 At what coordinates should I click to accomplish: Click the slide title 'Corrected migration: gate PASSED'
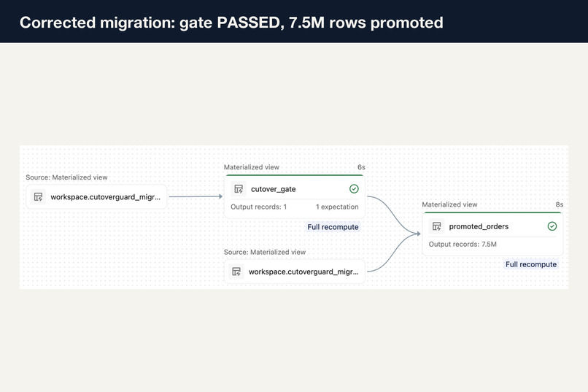pos(152,23)
